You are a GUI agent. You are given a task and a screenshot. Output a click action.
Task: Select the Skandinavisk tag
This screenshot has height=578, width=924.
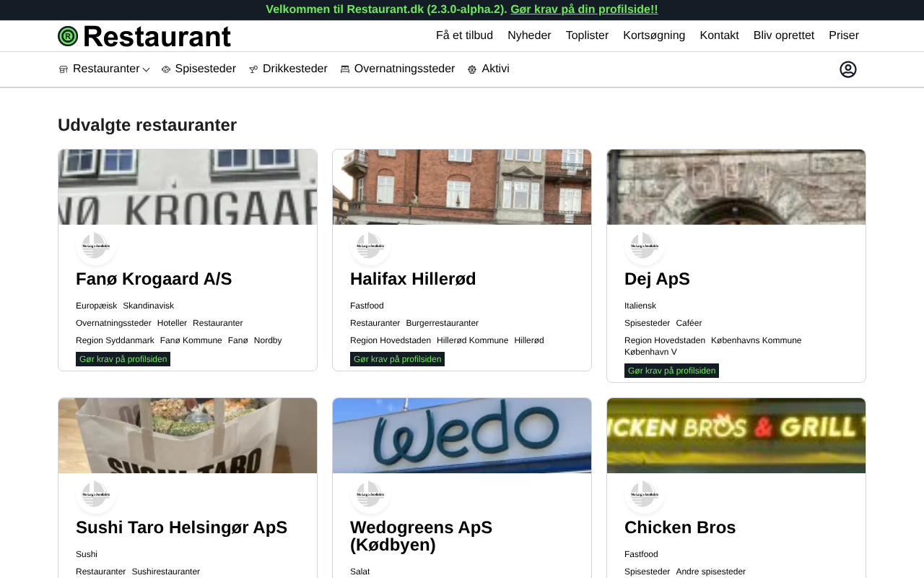tap(148, 306)
